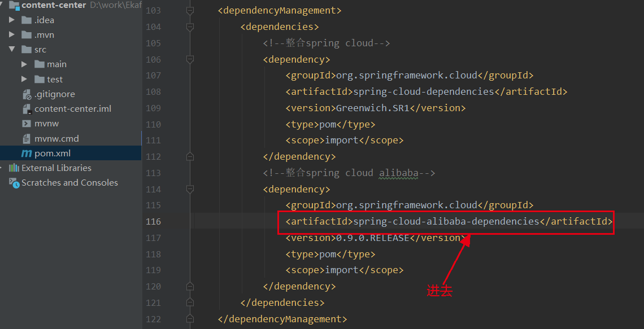Select the .gitignore file
644x329 pixels.
point(55,94)
